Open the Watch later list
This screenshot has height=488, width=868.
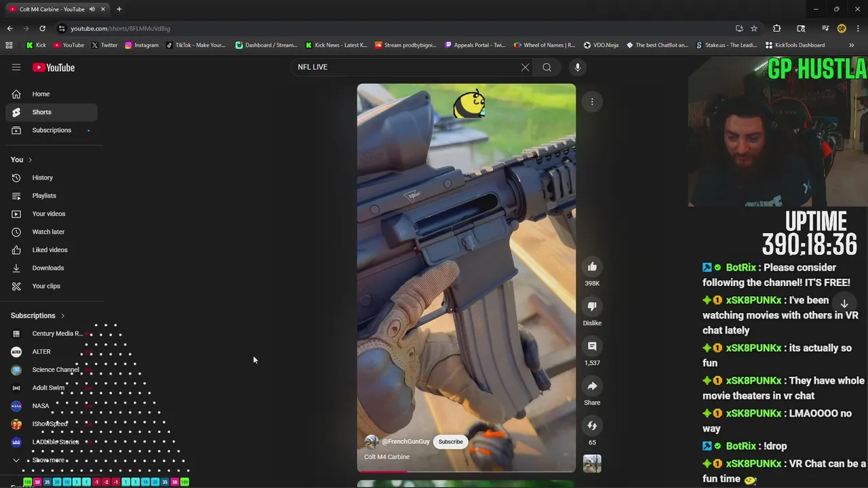52,232
